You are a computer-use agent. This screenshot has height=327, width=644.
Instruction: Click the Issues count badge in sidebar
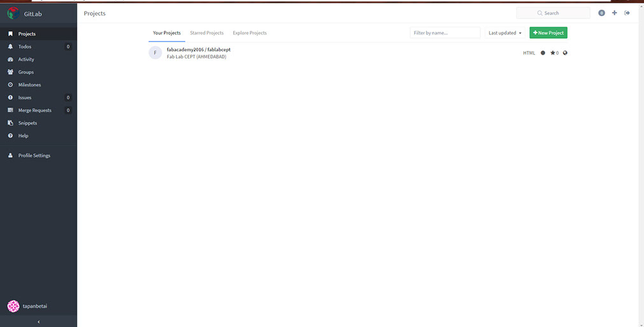pyautogui.click(x=68, y=97)
